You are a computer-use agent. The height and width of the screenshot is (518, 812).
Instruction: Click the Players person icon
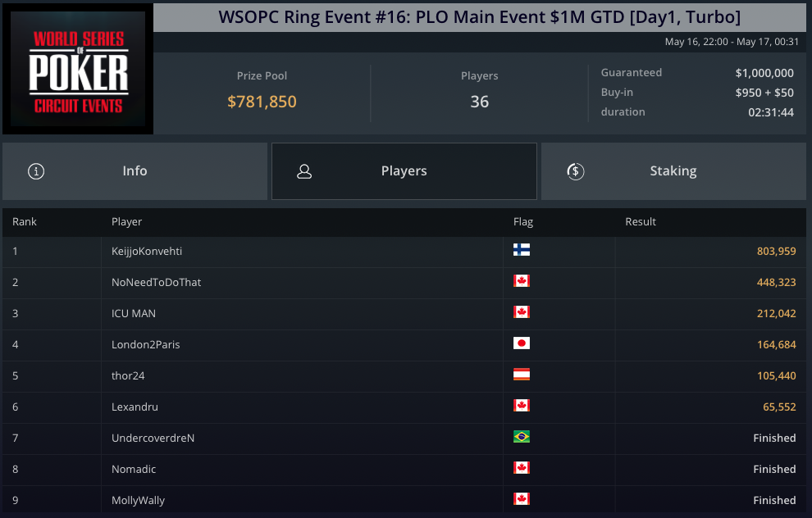coord(304,171)
